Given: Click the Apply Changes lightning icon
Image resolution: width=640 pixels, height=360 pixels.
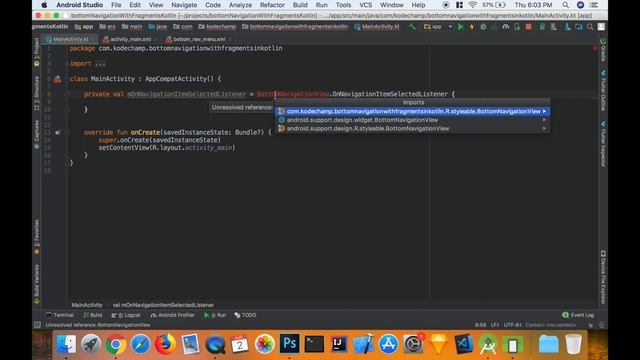Looking at the screenshot, I should point(472,27).
